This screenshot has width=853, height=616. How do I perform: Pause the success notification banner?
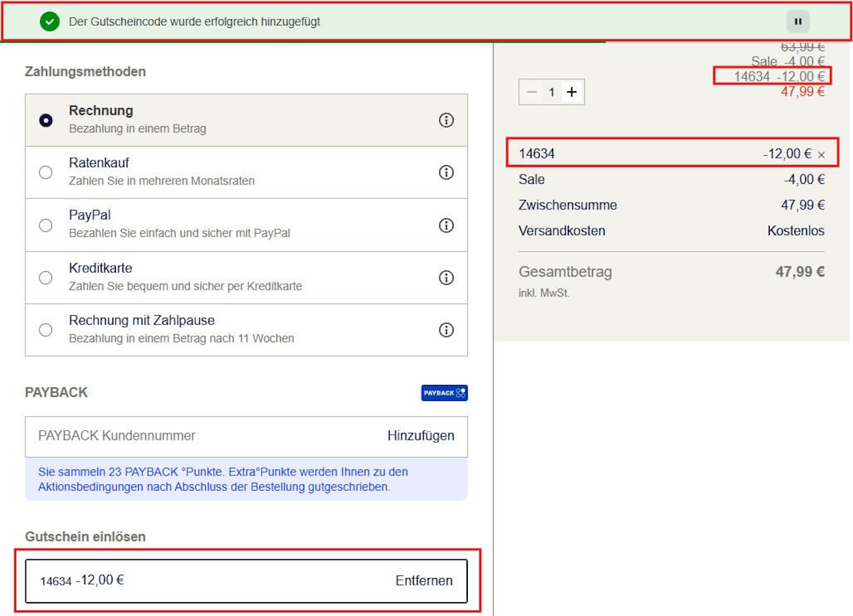798,21
